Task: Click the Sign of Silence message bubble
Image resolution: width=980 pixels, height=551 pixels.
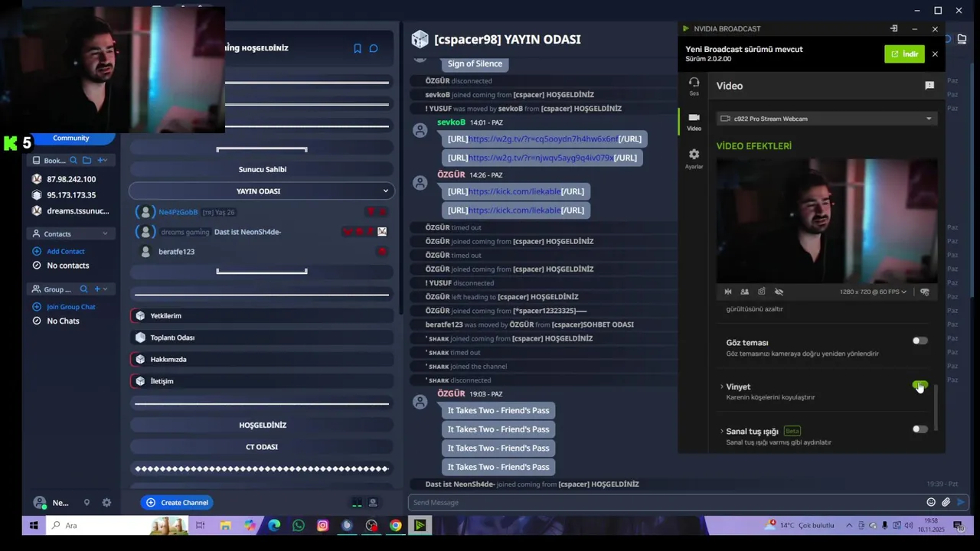Action: [x=475, y=64]
